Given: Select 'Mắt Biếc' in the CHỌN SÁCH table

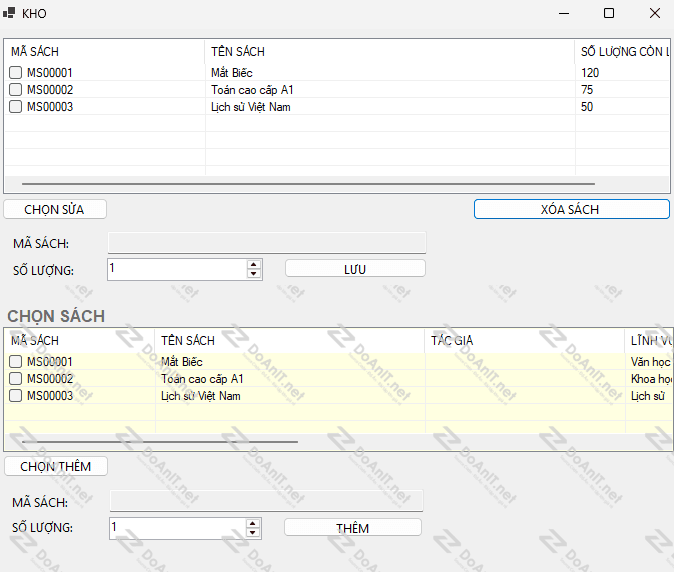Looking at the screenshot, I should pyautogui.click(x=182, y=362).
